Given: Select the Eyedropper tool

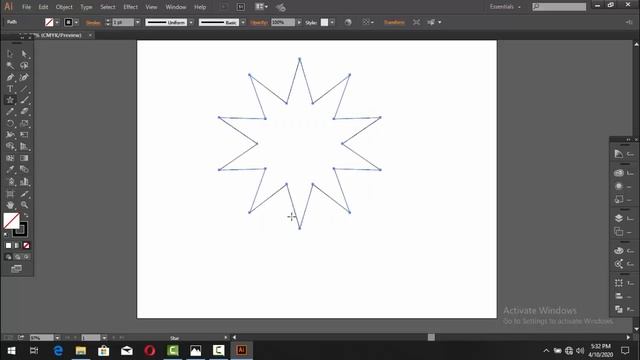Looking at the screenshot, I should [10, 169].
